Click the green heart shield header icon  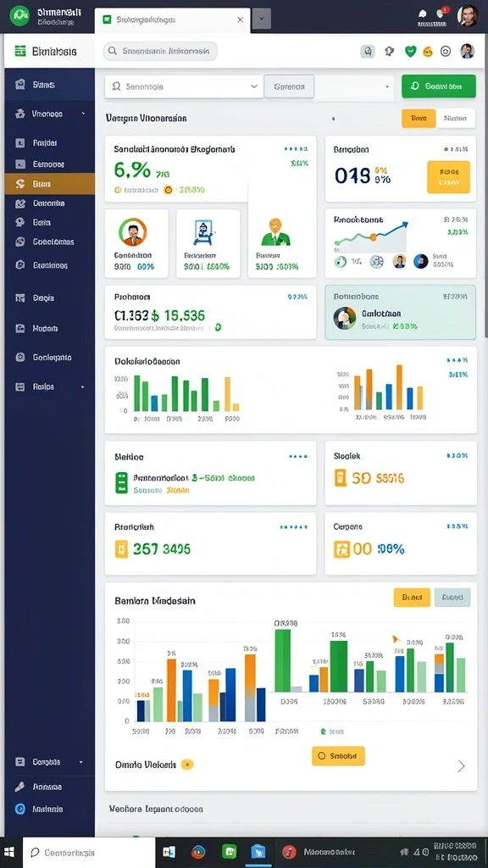(x=410, y=52)
